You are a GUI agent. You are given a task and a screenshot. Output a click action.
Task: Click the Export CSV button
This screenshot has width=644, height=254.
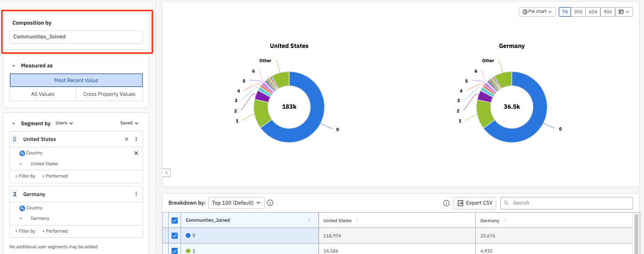coord(475,203)
